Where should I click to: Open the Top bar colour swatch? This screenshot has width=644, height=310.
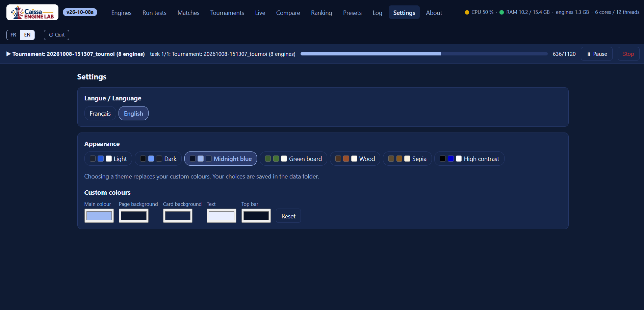(256, 216)
